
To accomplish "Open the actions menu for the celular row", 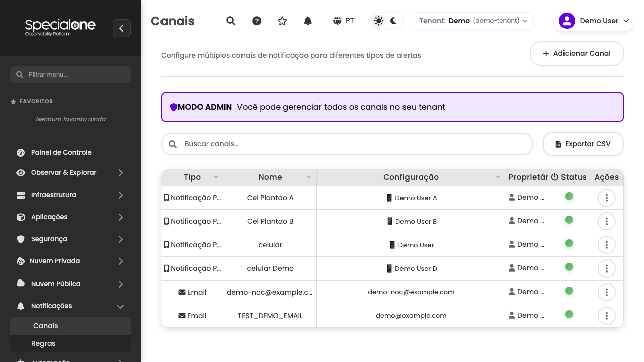I will (x=607, y=245).
